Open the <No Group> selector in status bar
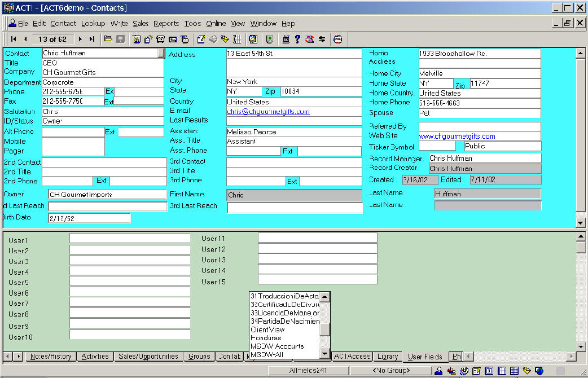Viewport: 588px width, 378px height. 390,371
